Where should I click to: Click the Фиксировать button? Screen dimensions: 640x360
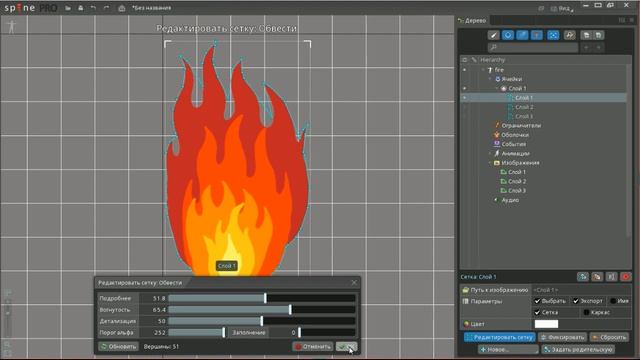click(x=563, y=337)
